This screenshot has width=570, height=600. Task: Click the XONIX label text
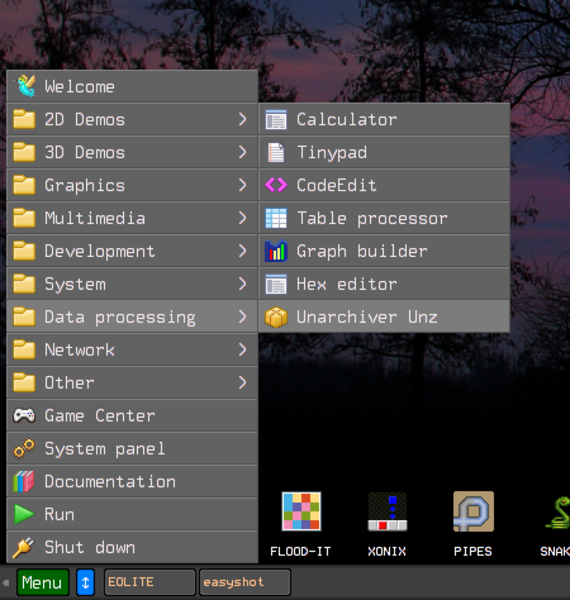click(x=387, y=551)
